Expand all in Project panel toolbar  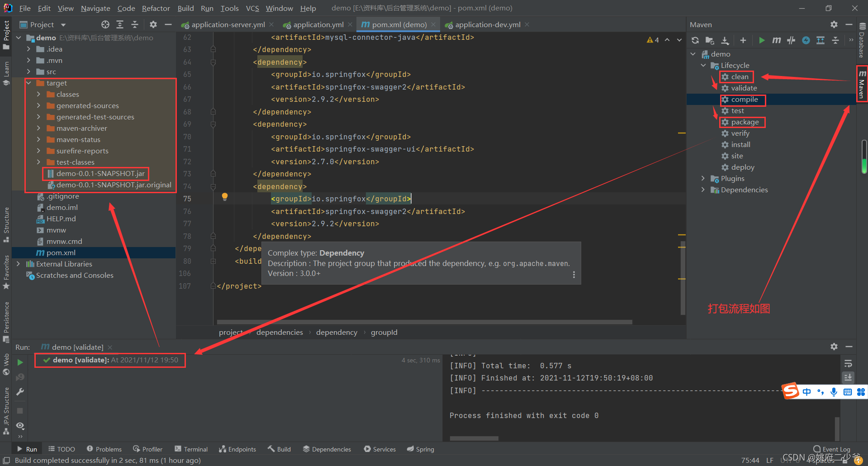120,24
